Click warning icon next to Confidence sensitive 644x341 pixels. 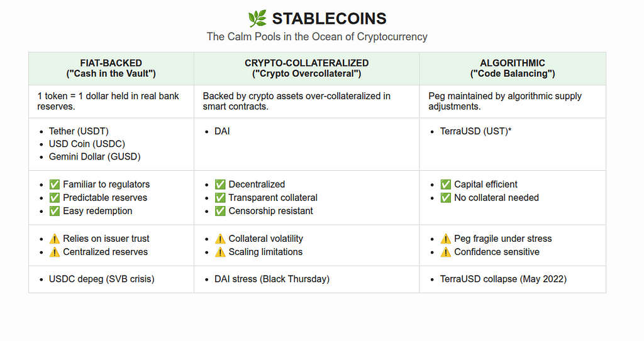[x=446, y=252]
